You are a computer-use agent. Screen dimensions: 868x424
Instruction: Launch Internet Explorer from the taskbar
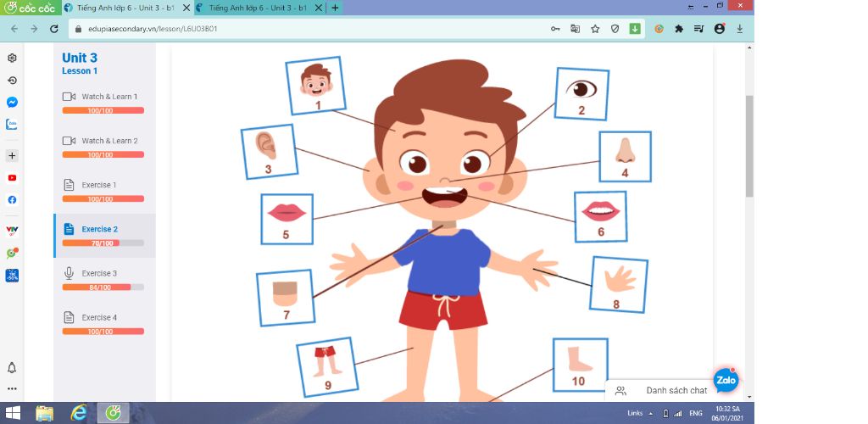[79, 413]
